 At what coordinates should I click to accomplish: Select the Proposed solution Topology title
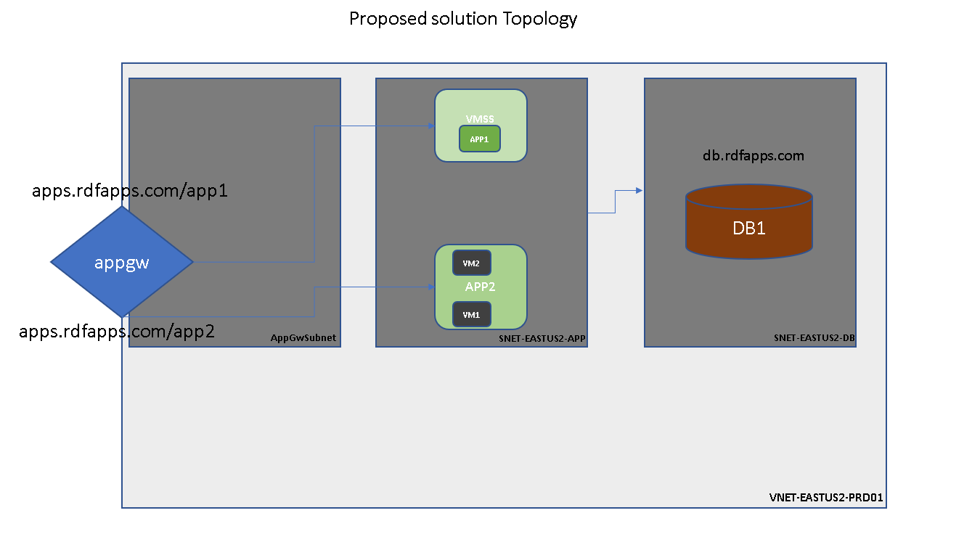(464, 19)
